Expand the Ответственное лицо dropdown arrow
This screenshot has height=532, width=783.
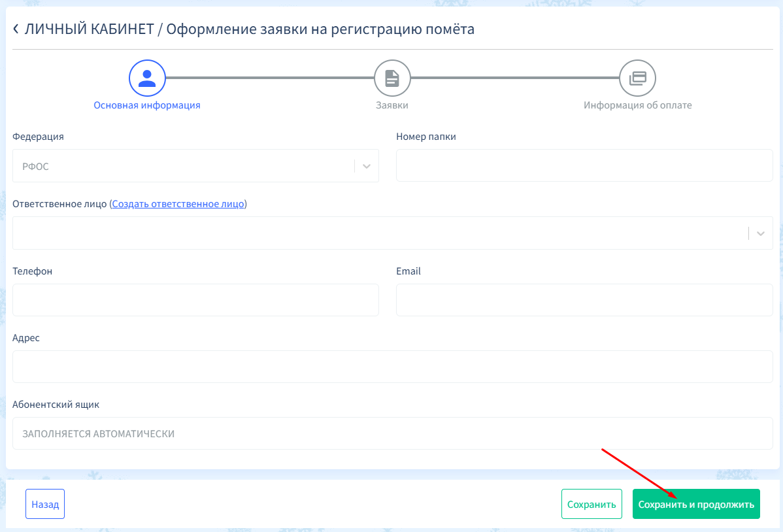761,233
